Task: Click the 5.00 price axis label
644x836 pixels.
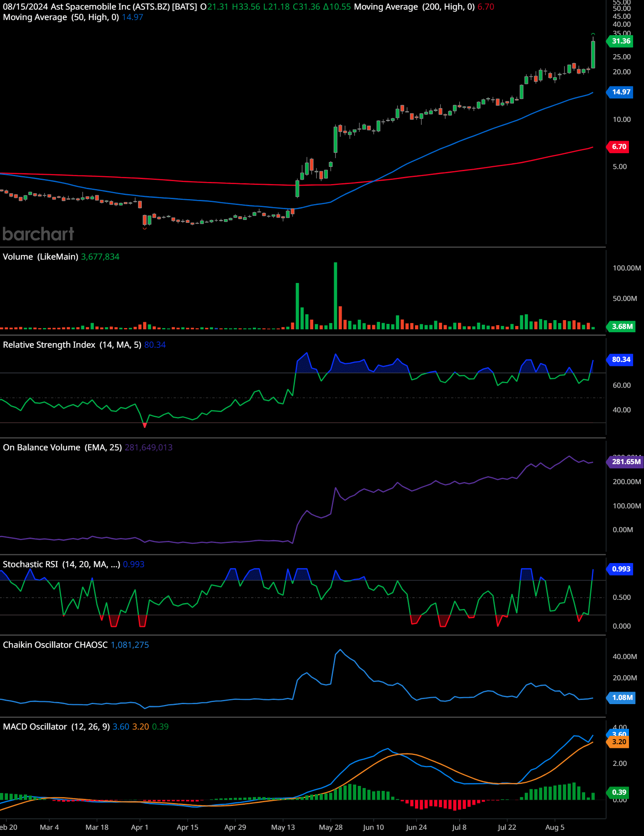Action: (620, 167)
